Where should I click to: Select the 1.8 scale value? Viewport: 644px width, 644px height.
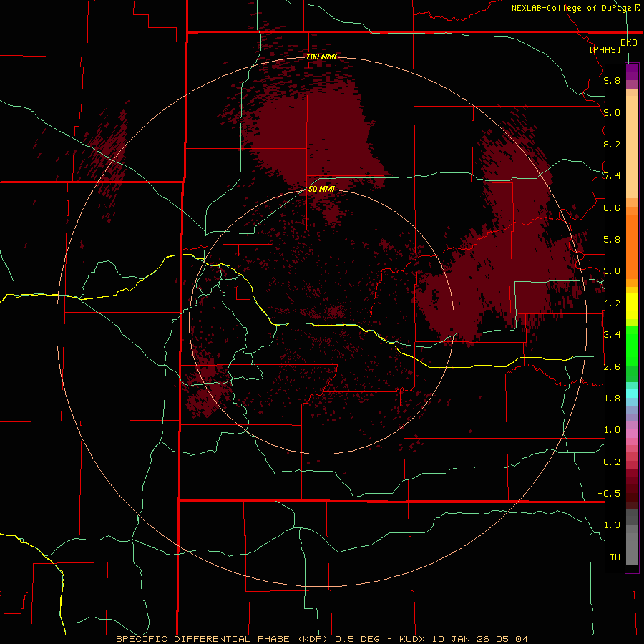coord(612,399)
